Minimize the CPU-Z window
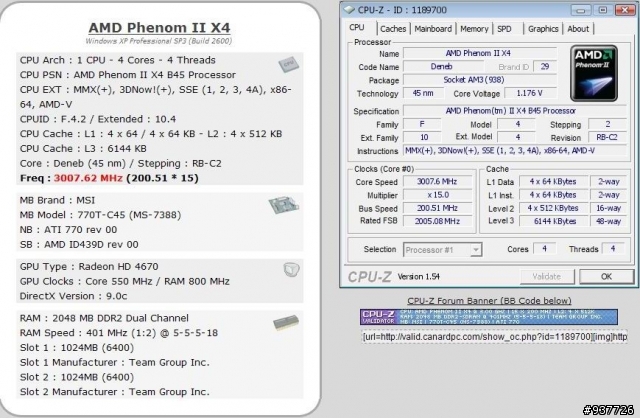The width and height of the screenshot is (640, 418). (x=581, y=10)
